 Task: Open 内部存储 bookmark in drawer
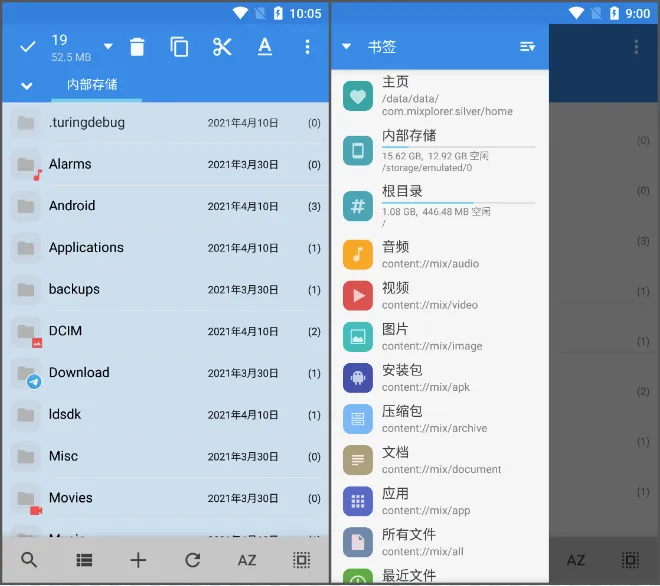pos(440,150)
